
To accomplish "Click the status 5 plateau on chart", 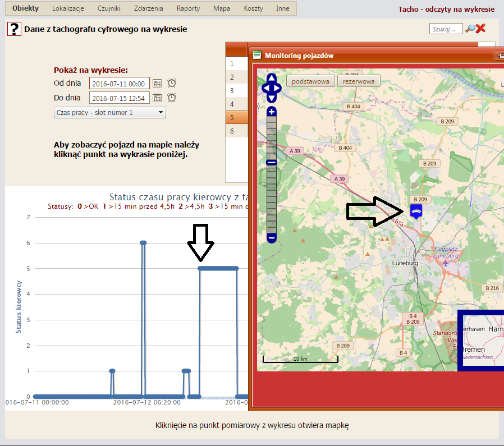I will point(218,268).
